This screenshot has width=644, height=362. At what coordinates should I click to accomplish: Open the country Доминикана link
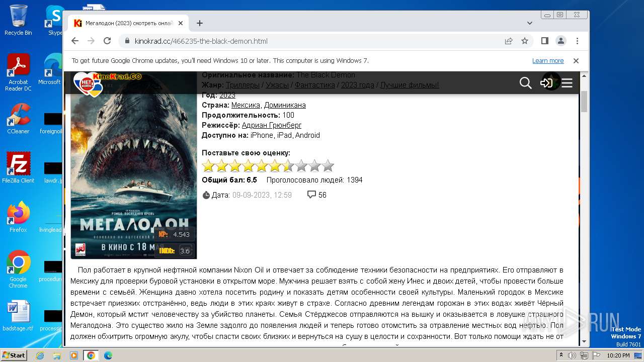point(285,105)
